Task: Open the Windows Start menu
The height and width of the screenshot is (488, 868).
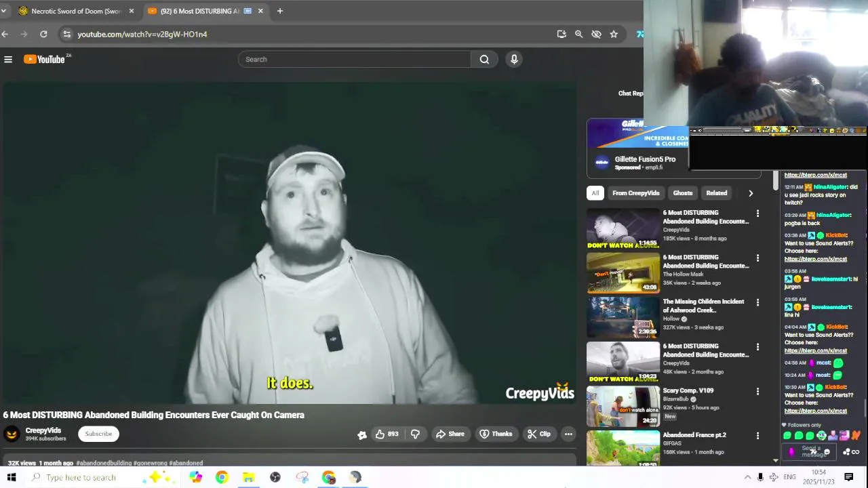Action: (12, 477)
